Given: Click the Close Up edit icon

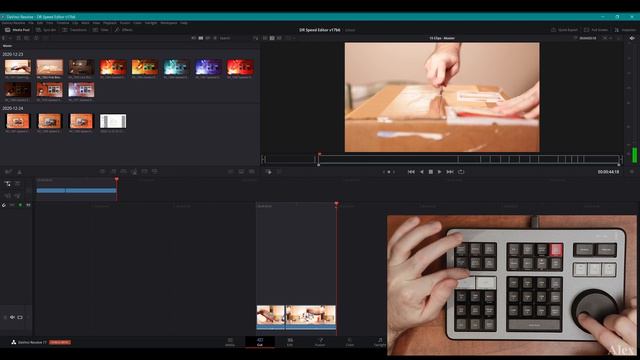Looking at the screenshot, I should (134, 172).
